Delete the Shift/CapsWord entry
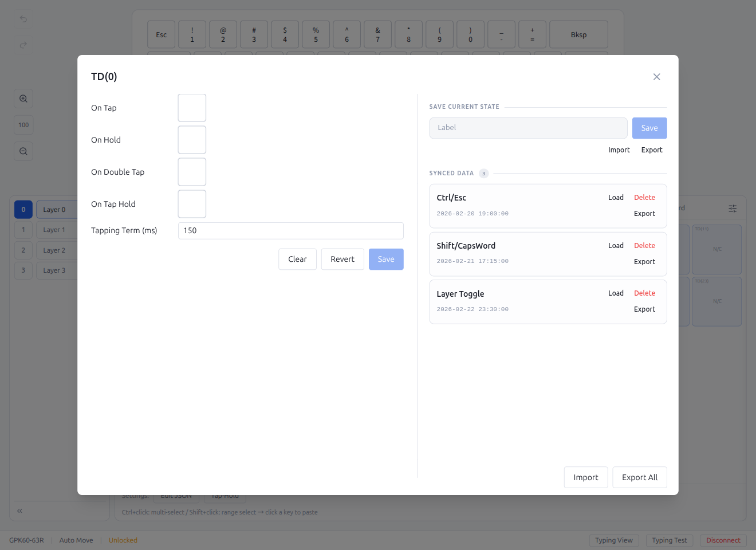The width and height of the screenshot is (756, 550). tap(644, 245)
